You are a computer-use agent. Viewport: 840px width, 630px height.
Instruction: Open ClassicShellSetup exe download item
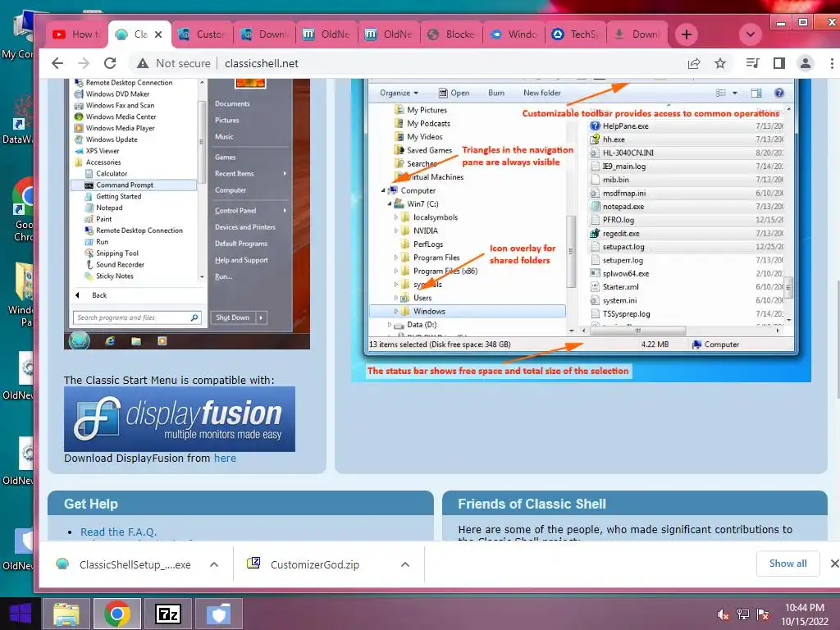click(x=126, y=564)
